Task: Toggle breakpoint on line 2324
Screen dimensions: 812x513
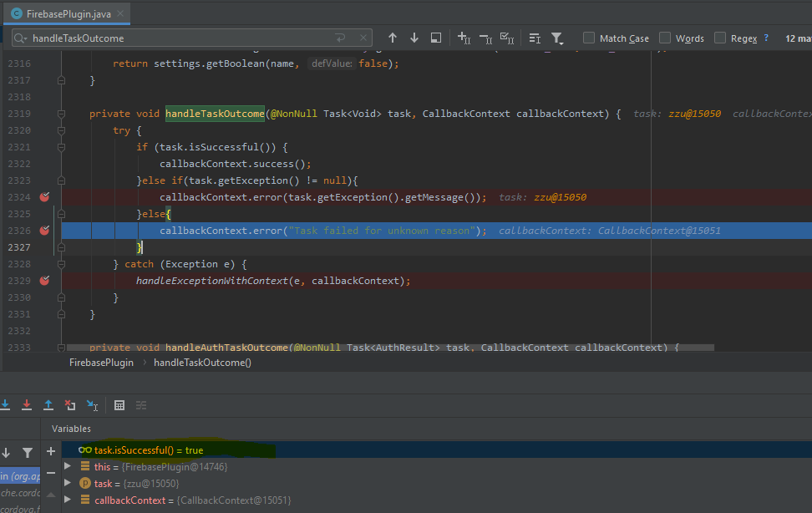Action: click(44, 197)
